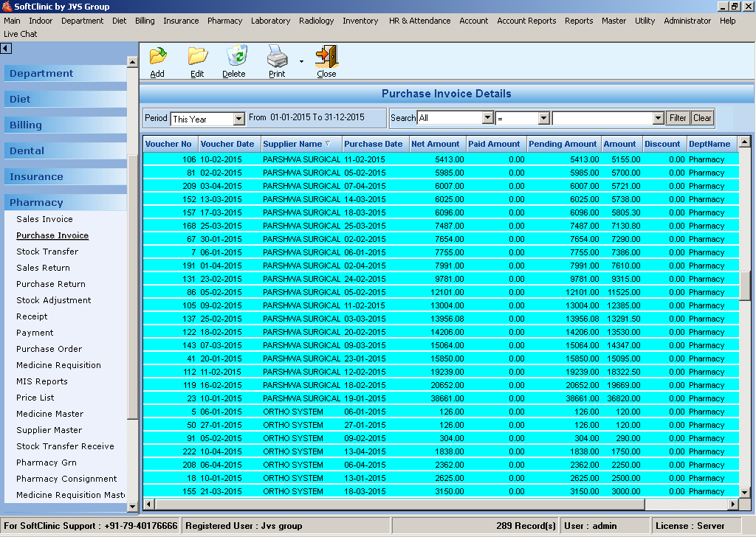This screenshot has height=537, width=756.
Task: Select Supplier Master in the sidebar
Action: click(x=49, y=430)
